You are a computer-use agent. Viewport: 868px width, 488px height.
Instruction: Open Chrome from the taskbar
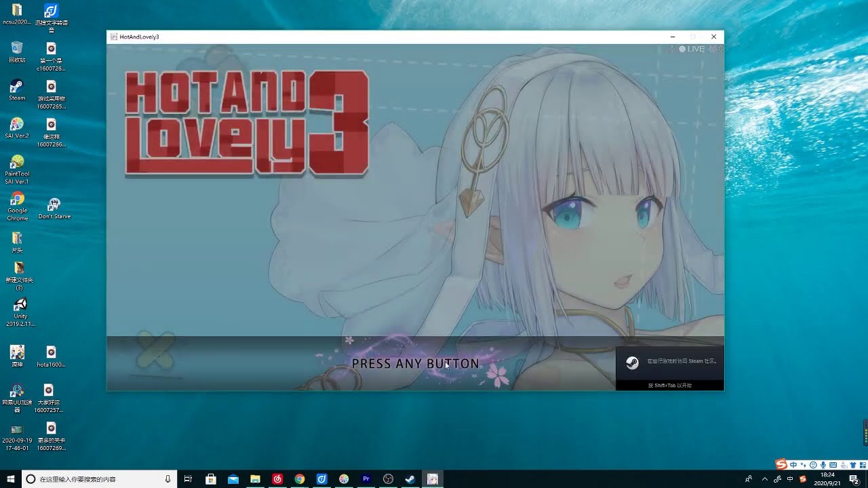click(x=299, y=479)
